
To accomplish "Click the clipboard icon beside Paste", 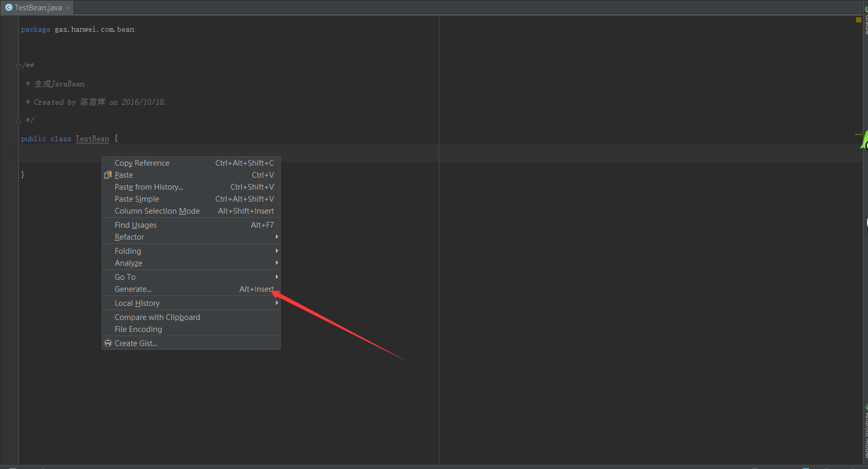I will 108,175.
